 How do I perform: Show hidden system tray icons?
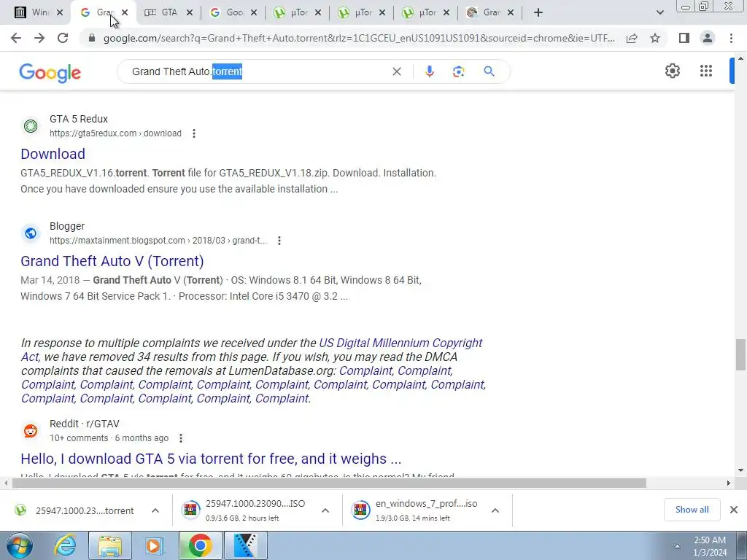pyautogui.click(x=677, y=546)
